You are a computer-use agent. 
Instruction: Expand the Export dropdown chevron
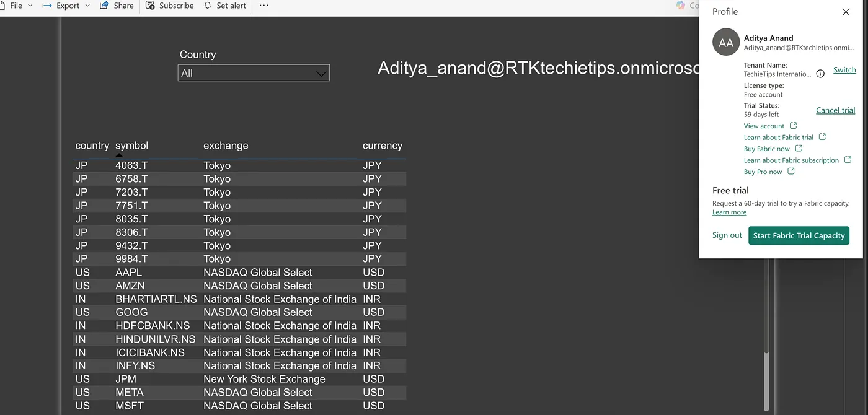(x=87, y=6)
